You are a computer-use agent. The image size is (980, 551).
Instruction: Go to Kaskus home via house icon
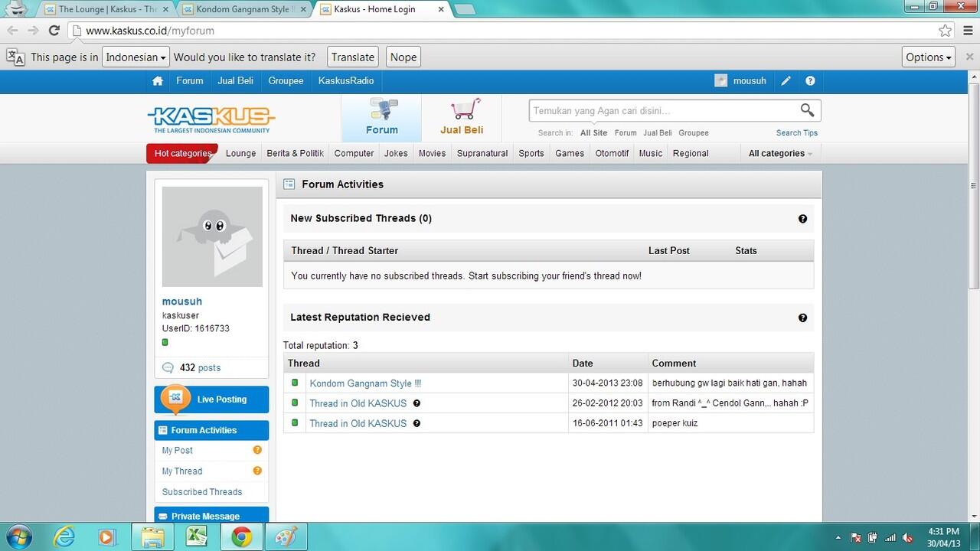pyautogui.click(x=158, y=81)
